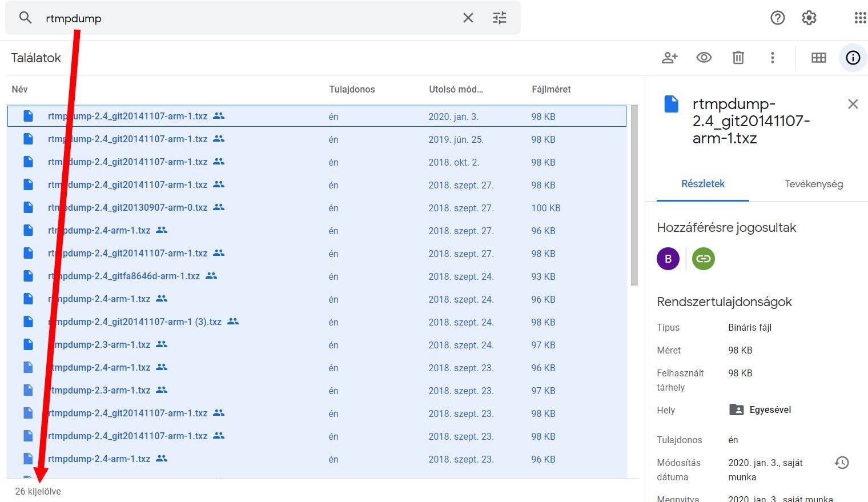Click the search magnifier icon
This screenshot has height=502, width=868.
[25, 18]
